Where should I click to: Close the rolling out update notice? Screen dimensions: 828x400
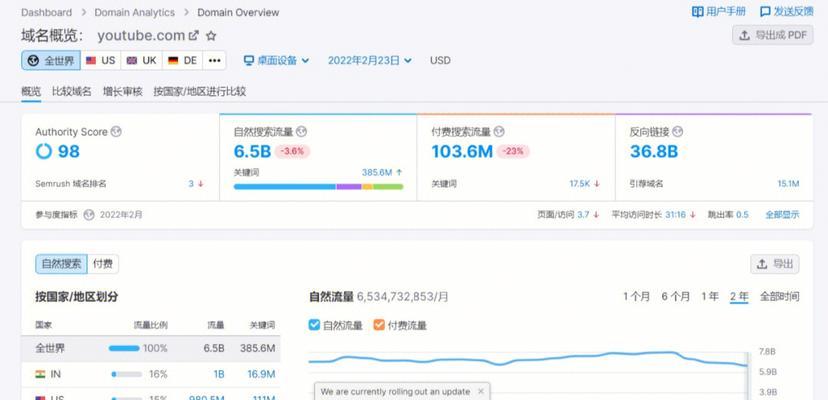[x=481, y=392]
